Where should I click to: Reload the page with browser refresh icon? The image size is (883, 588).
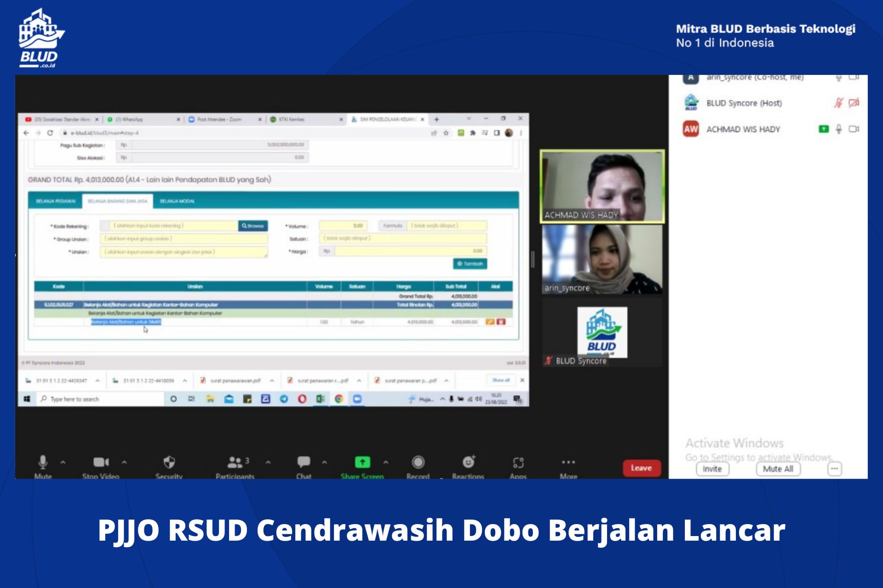click(x=50, y=133)
